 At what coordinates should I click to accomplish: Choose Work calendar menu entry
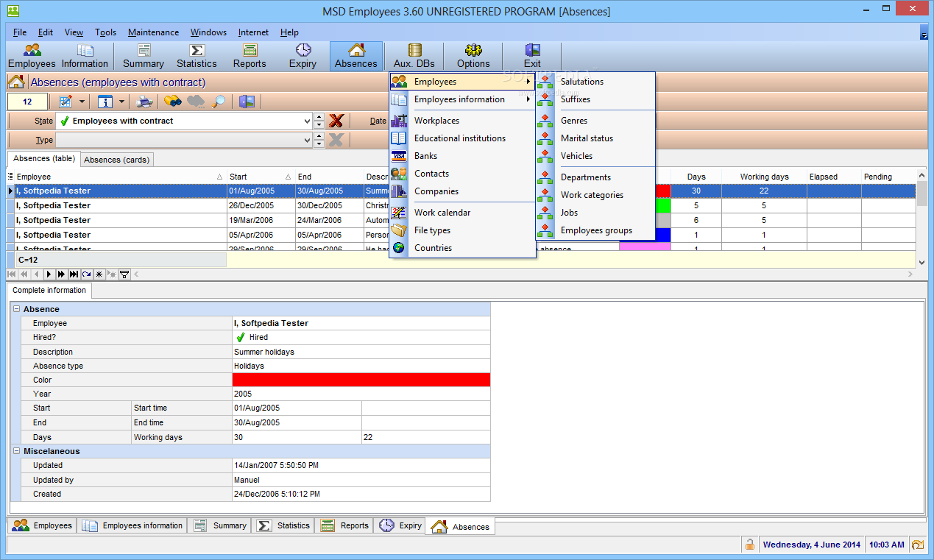click(461, 213)
